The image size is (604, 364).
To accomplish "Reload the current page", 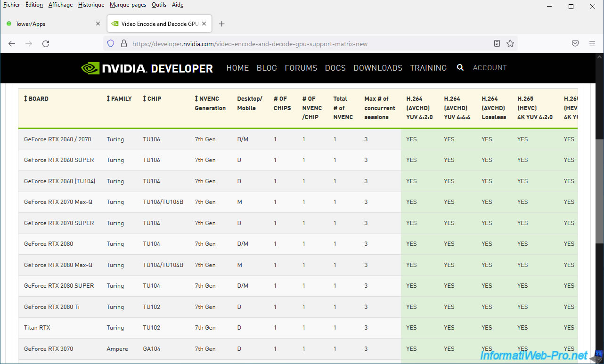I will (x=46, y=44).
